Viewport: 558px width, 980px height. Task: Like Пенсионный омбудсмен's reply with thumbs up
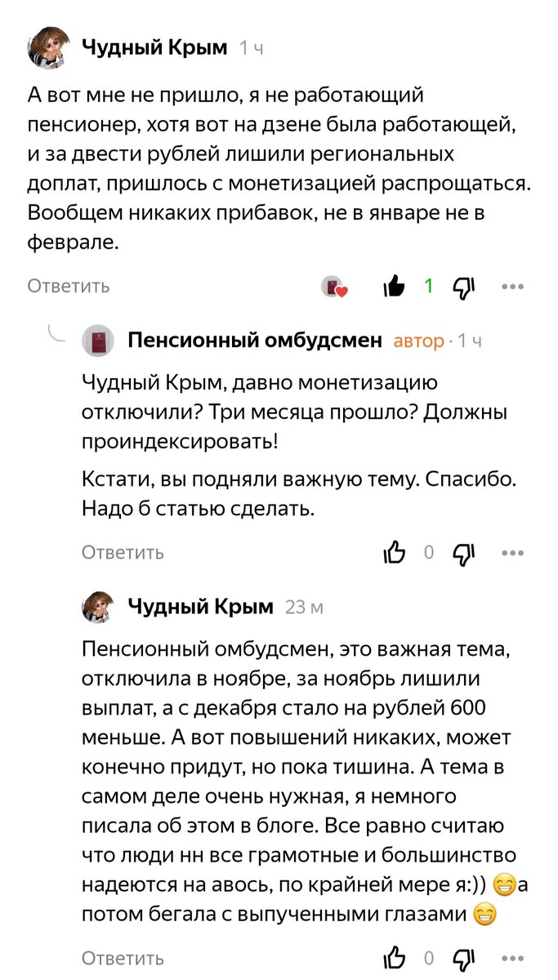click(395, 553)
